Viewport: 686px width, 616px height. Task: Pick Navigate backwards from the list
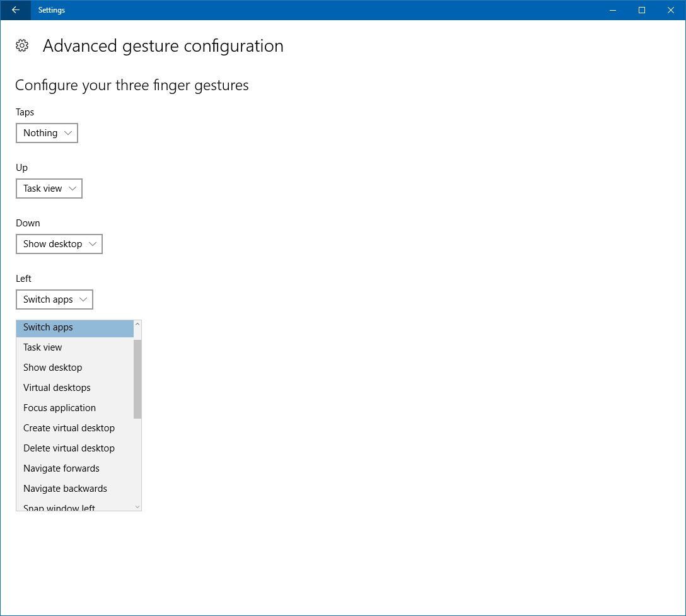click(x=65, y=489)
